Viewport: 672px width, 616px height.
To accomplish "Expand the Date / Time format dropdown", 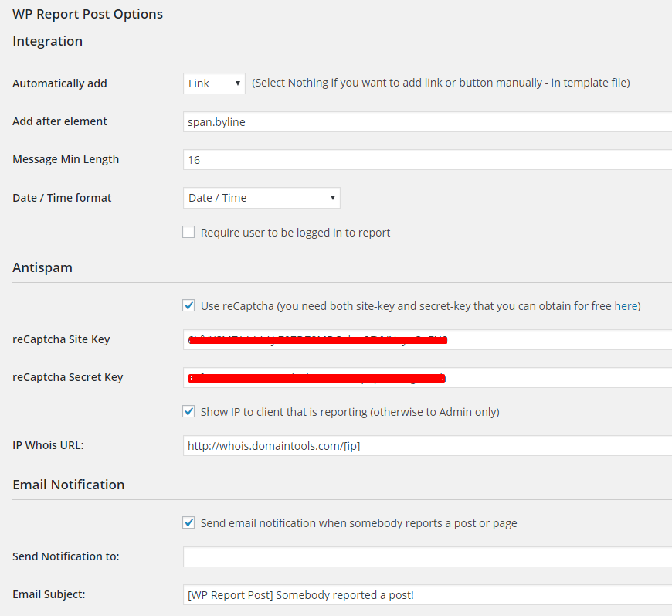I will (x=261, y=198).
